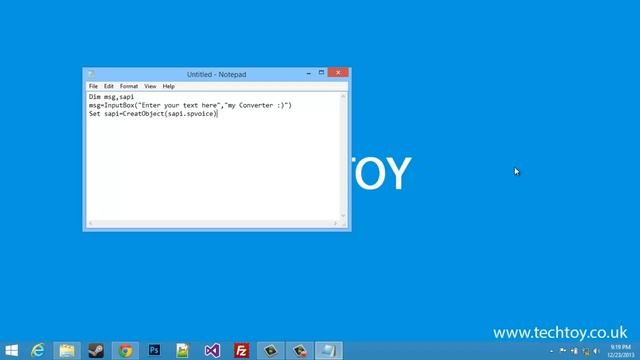Viewport: 640px width, 360px height.
Task: Open the Help menu in Notepad
Action: [x=168, y=86]
